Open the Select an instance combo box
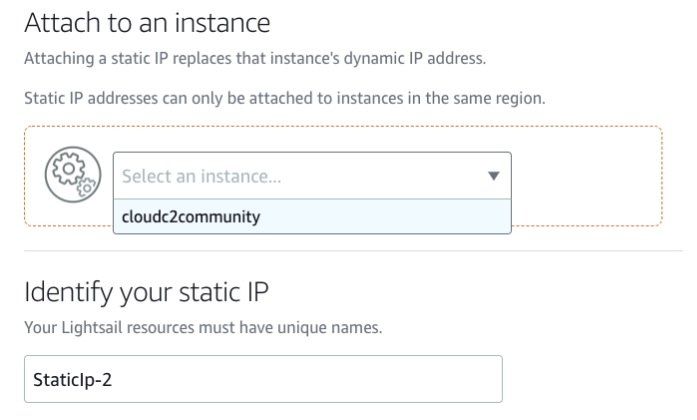This screenshot has height=420, width=697. 311,175
